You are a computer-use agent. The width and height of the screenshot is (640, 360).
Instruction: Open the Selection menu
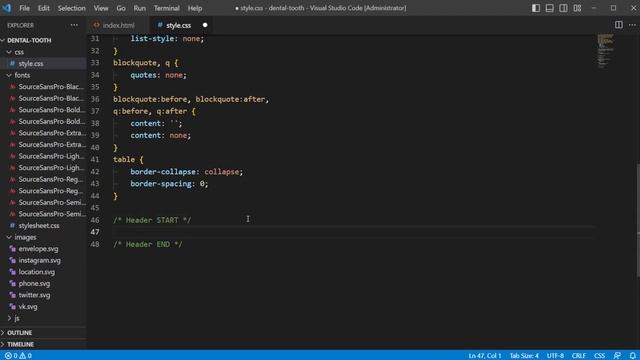71,8
